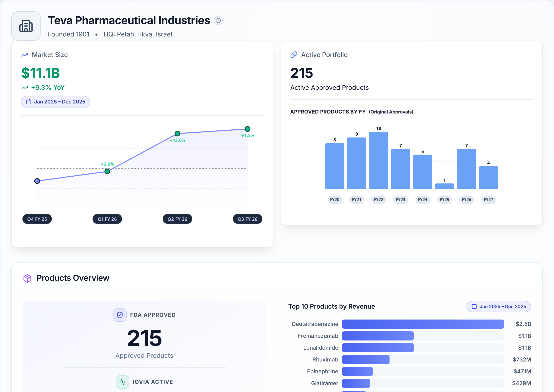Click the green data point labeled +1.5%
The width and height of the screenshot is (554, 392).
click(248, 129)
